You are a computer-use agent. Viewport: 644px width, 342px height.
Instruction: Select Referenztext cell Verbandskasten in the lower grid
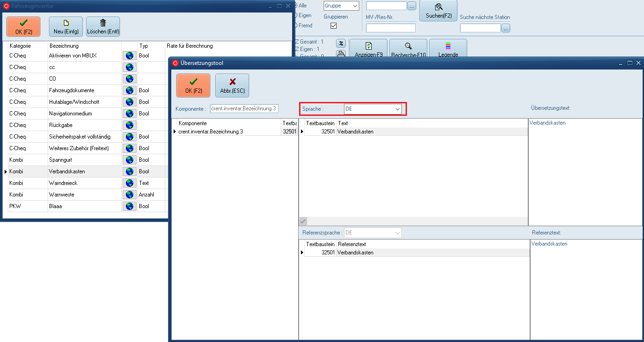point(433,253)
